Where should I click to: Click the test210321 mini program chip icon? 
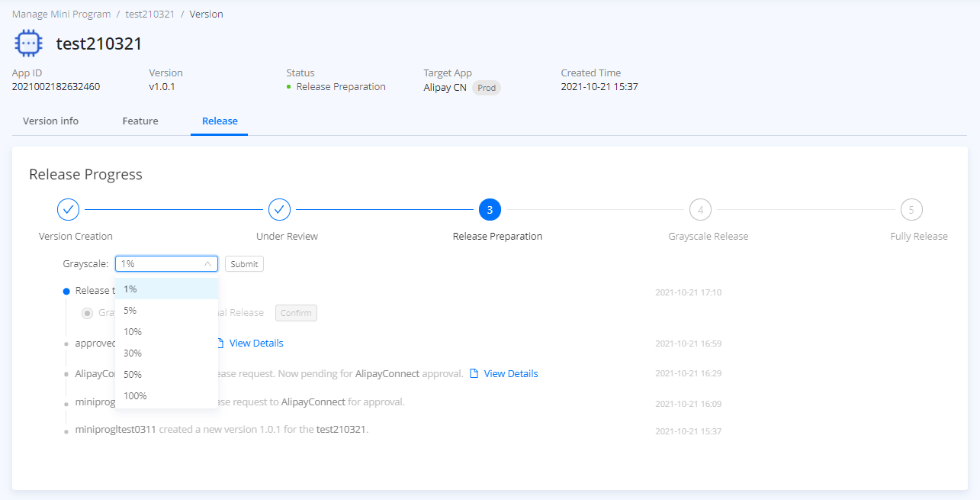[x=29, y=44]
